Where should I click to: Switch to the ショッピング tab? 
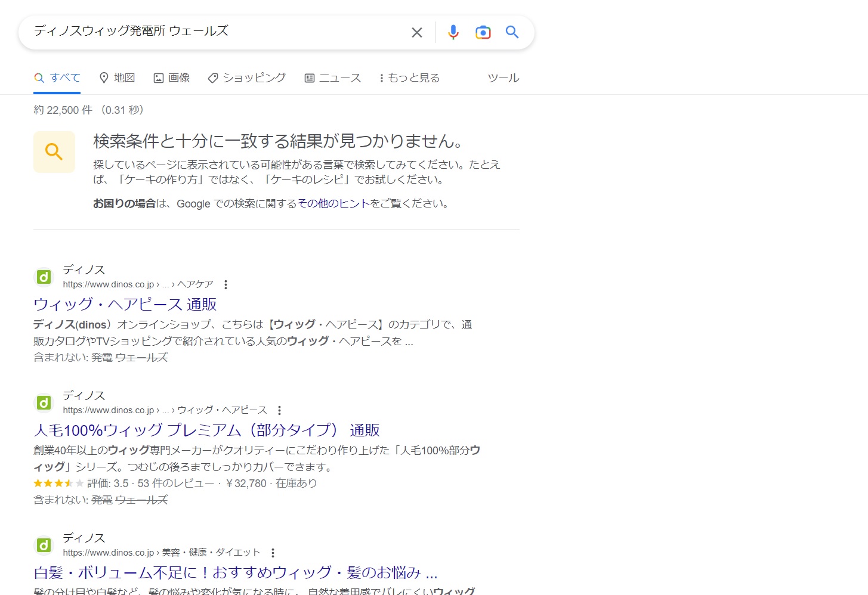pyautogui.click(x=246, y=78)
